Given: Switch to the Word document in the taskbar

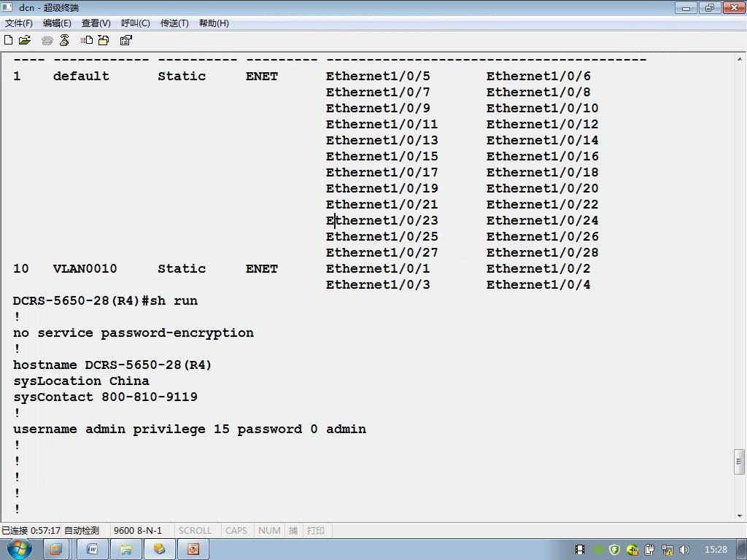Looking at the screenshot, I should [x=93, y=550].
